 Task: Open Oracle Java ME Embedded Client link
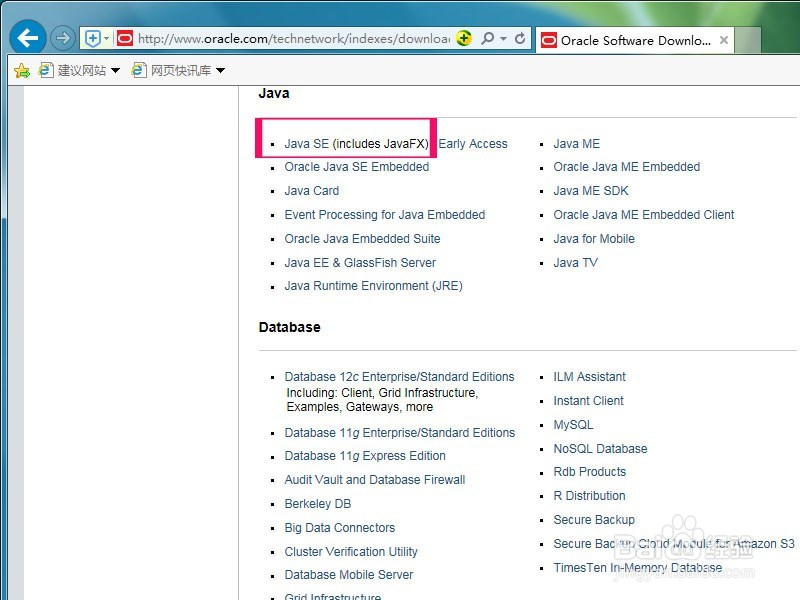[x=644, y=215]
